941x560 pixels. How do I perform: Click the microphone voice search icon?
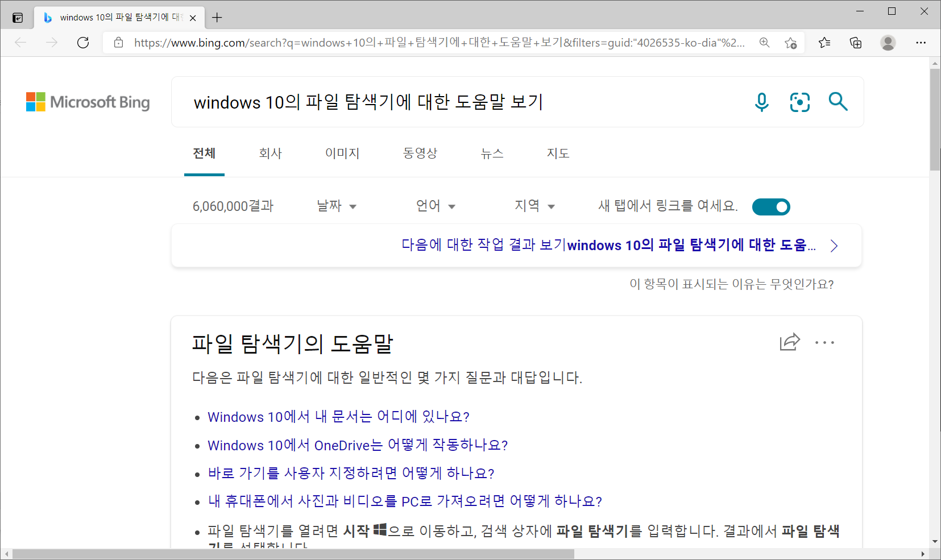762,102
